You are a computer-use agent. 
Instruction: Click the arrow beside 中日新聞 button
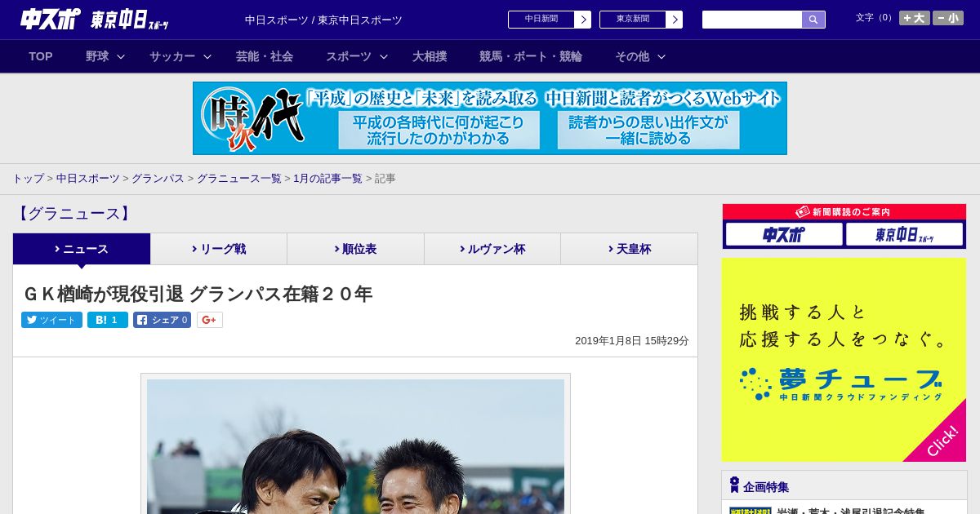coord(583,20)
